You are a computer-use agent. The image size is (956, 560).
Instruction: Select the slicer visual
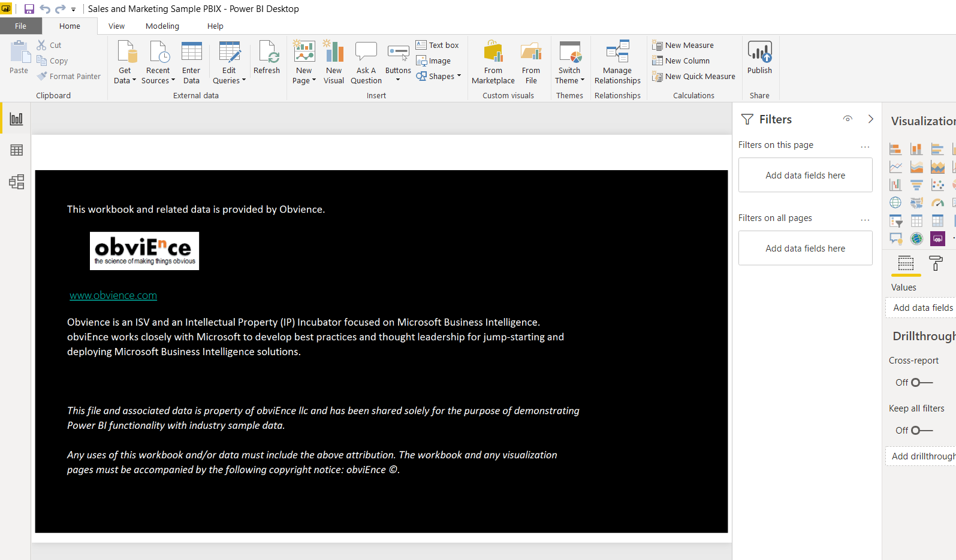[x=895, y=221]
